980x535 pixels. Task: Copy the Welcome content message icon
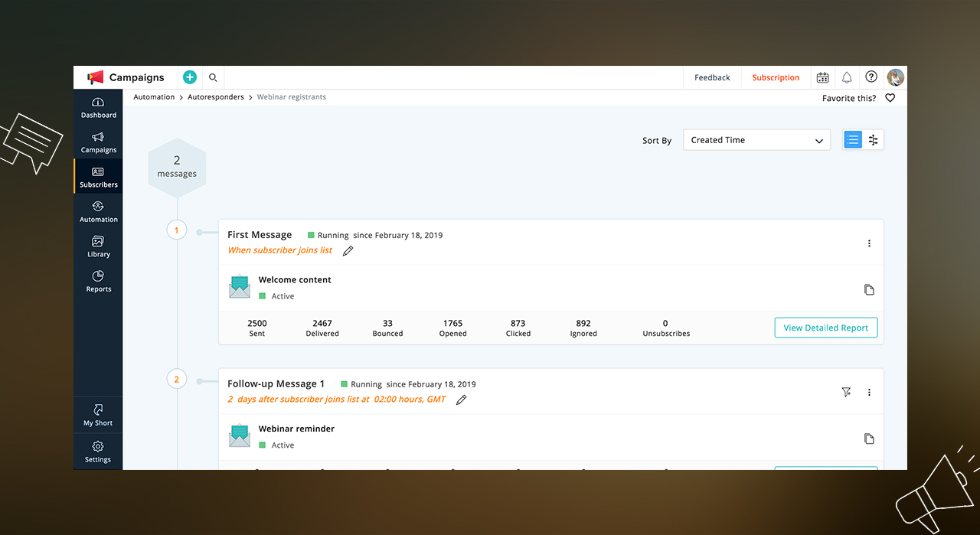(x=869, y=290)
